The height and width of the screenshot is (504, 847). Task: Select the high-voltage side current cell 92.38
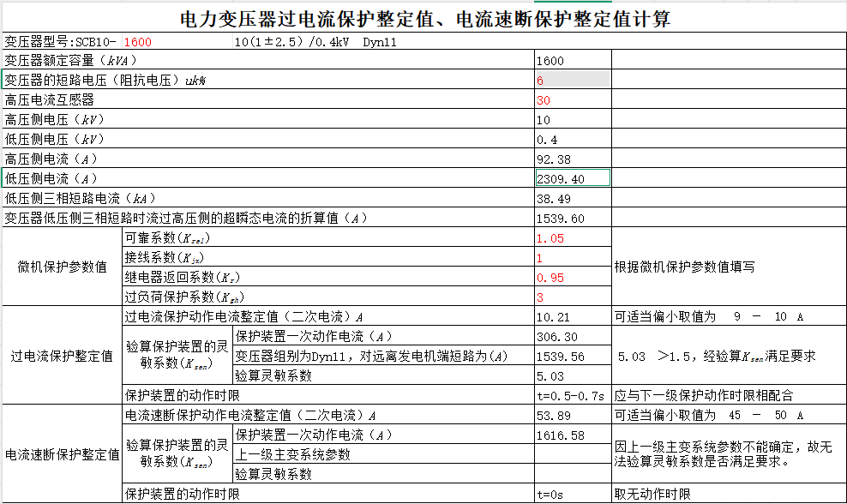coord(572,159)
